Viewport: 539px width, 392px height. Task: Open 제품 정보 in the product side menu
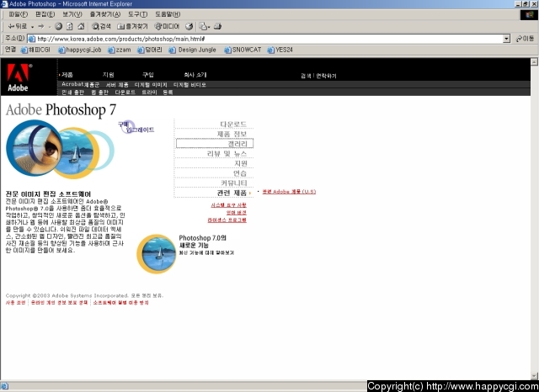232,134
